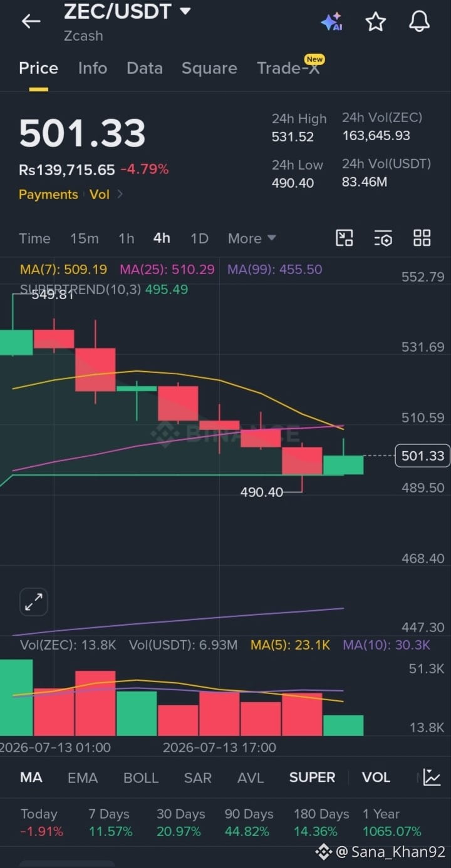Switch to the Info tab
This screenshot has width=451, height=868.
[93, 68]
